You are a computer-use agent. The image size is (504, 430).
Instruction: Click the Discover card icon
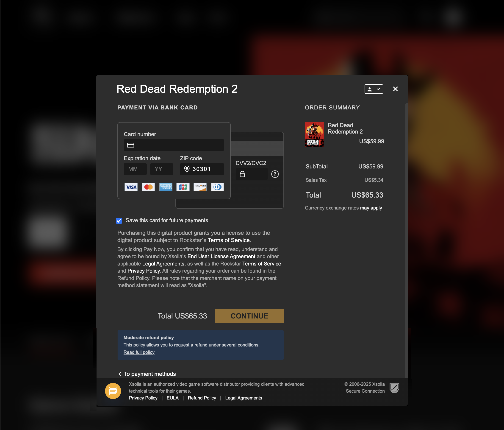pyautogui.click(x=200, y=187)
